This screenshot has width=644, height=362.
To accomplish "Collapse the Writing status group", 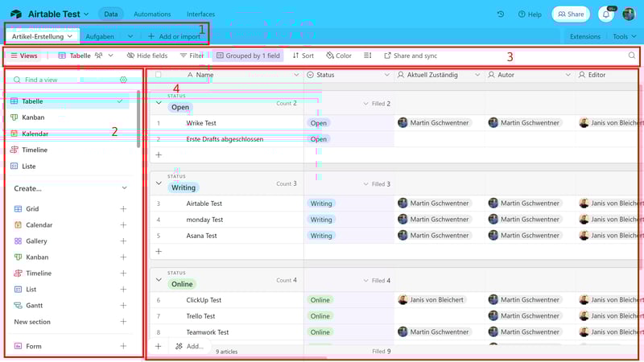I will [x=159, y=183].
